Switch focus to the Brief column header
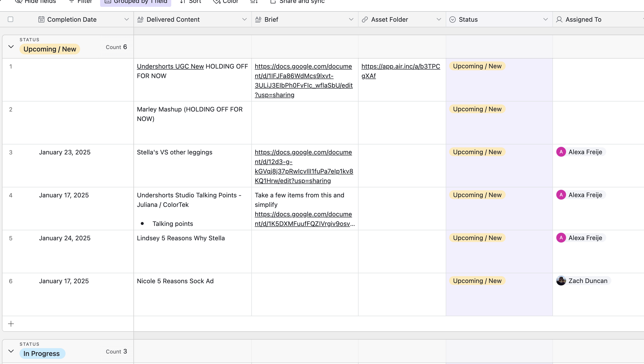Viewport: 644px width, 364px height. [x=271, y=19]
